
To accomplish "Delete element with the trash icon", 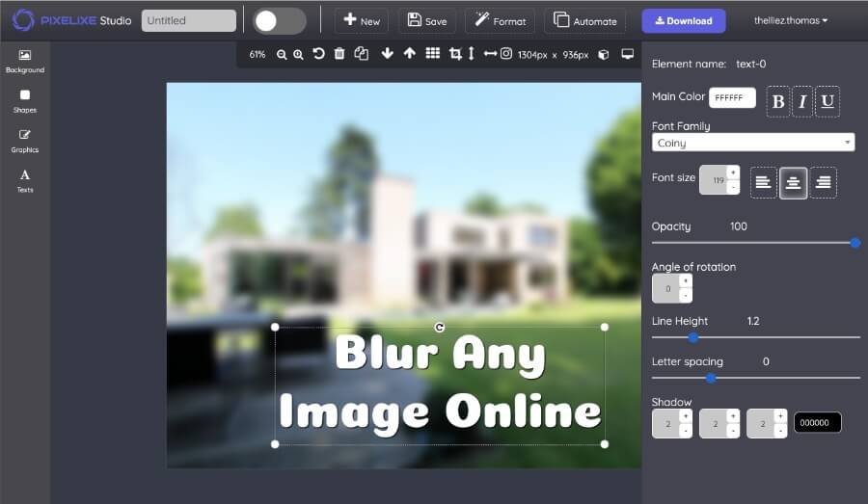I will pos(339,54).
